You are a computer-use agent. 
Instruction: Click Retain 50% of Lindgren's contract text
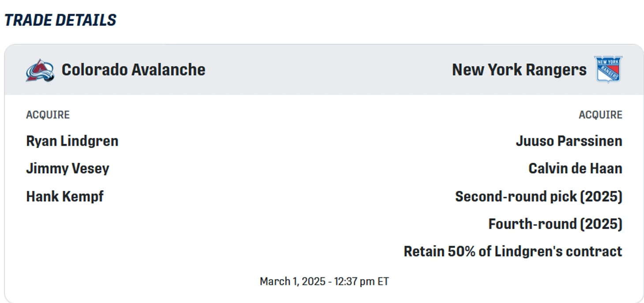pyautogui.click(x=513, y=251)
